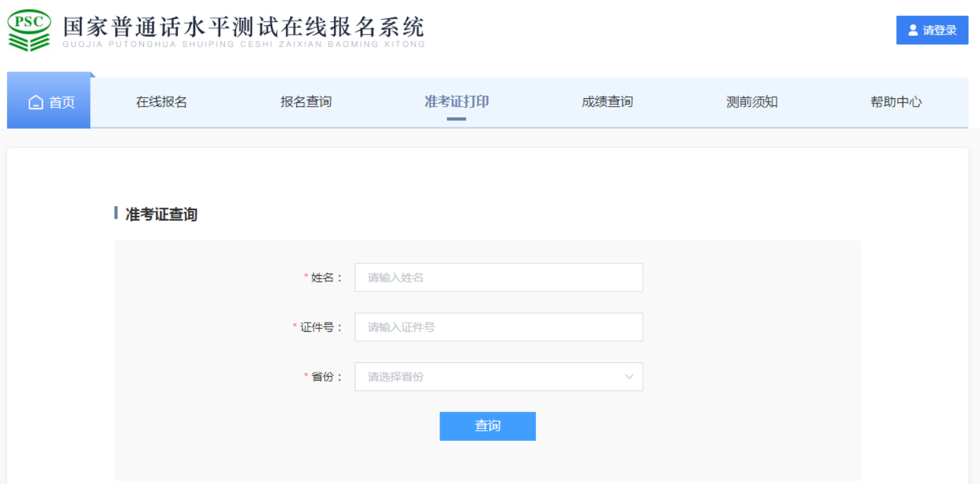Click the 省份 field label
The width and height of the screenshot is (980, 484).
coord(327,377)
